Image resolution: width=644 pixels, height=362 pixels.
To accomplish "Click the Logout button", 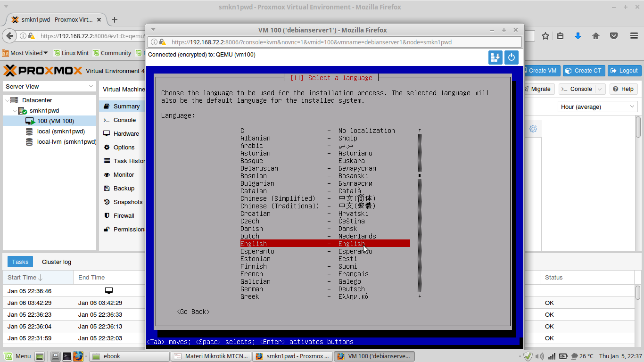I will tap(624, 71).
